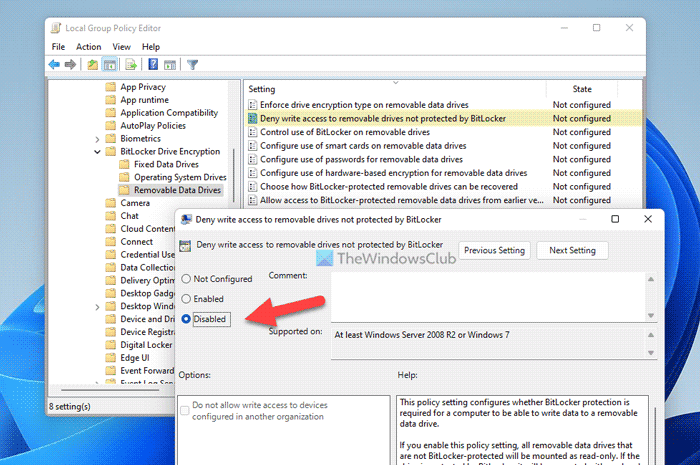This screenshot has width=700, height=465.
Task: Select the Event Forward tree item
Action: click(x=147, y=371)
